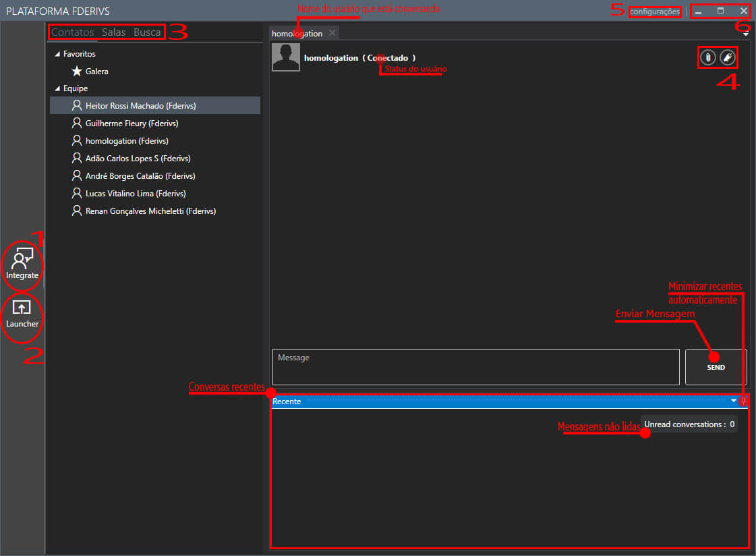Image resolution: width=756 pixels, height=556 pixels.
Task: Open the Recente panel dropdown arrow
Action: (x=733, y=401)
